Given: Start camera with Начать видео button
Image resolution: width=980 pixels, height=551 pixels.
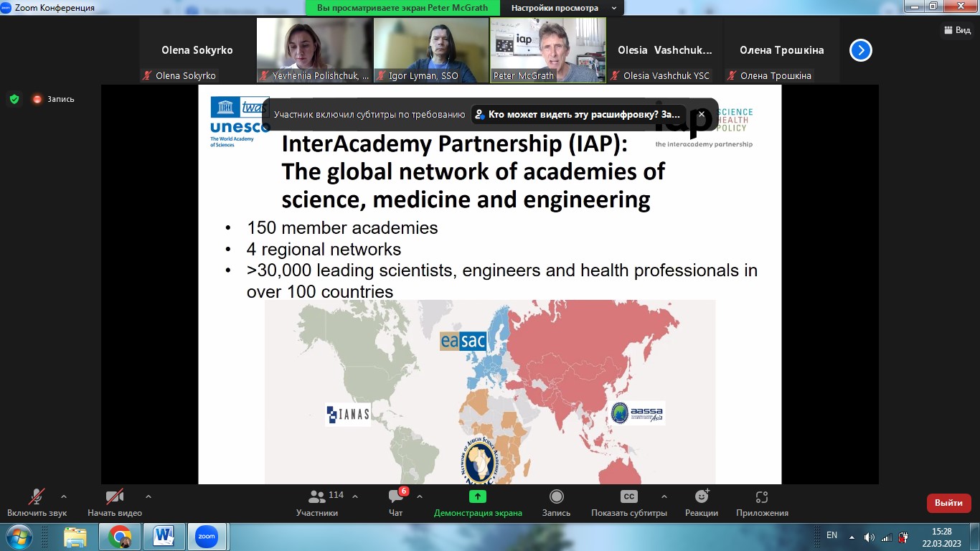Looking at the screenshot, I should pos(115,502).
